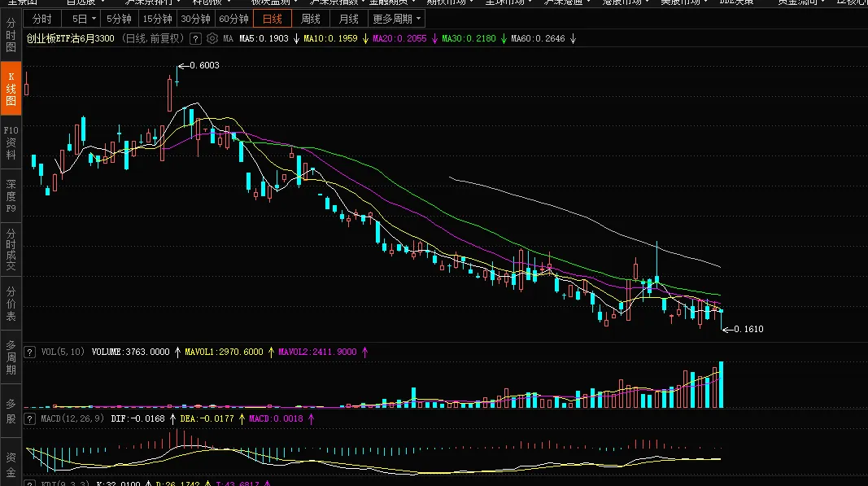This screenshot has height=486, width=868.
Task: Select the 日线 period tab
Action: point(273,19)
